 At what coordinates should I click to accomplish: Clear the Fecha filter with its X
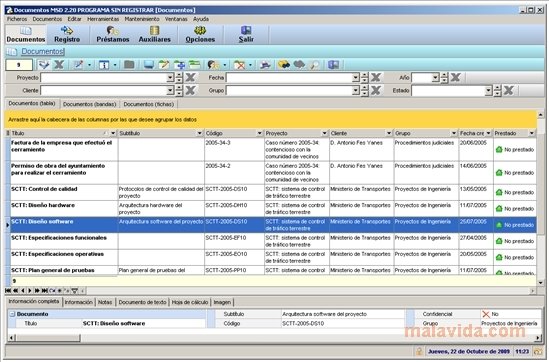pyautogui.click(x=376, y=77)
